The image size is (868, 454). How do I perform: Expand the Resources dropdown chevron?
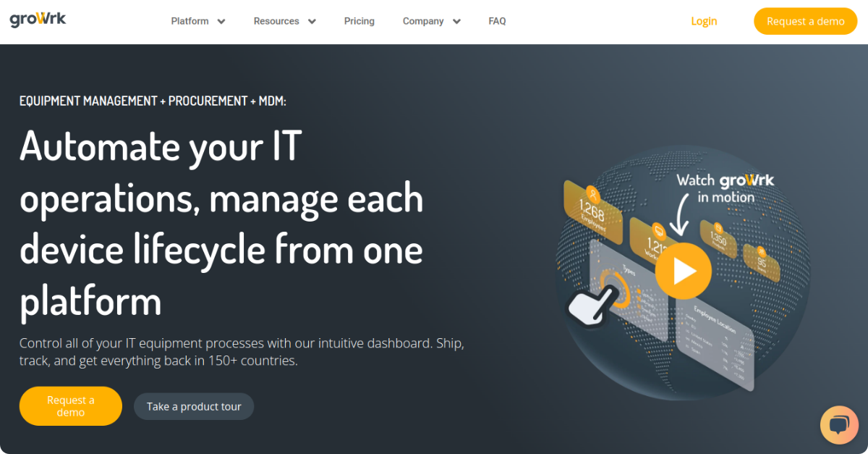(x=312, y=22)
